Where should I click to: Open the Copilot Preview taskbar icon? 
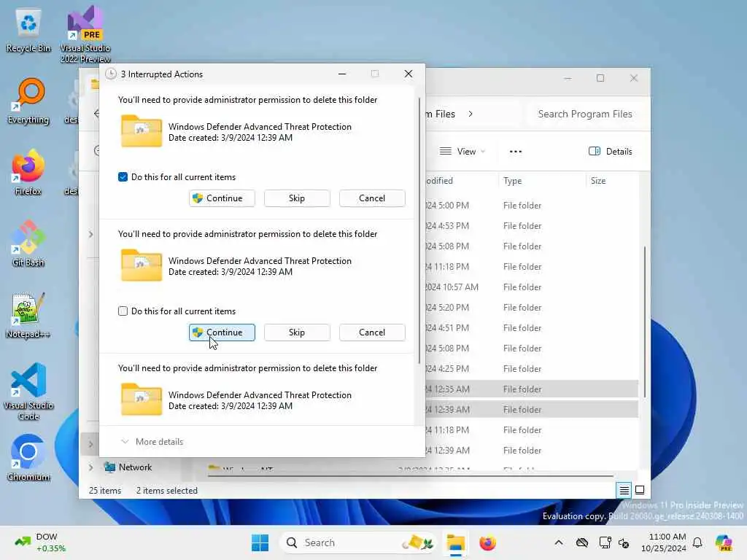tap(724, 542)
